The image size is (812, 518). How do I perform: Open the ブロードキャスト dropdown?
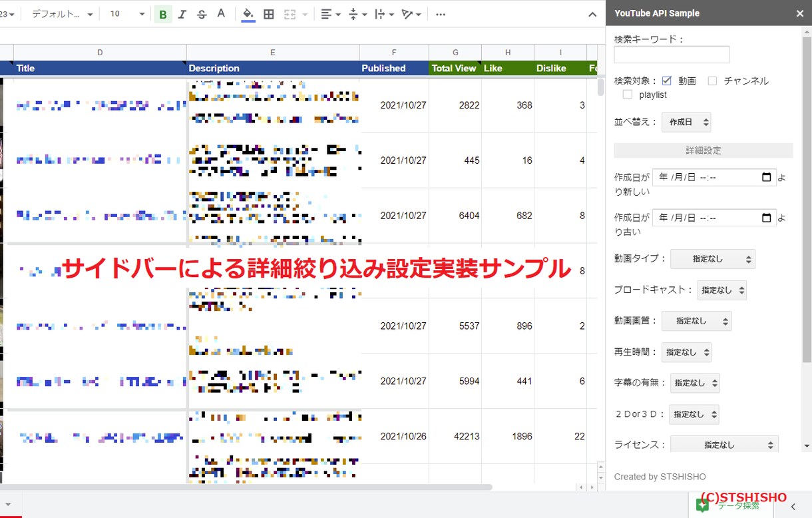click(x=721, y=290)
